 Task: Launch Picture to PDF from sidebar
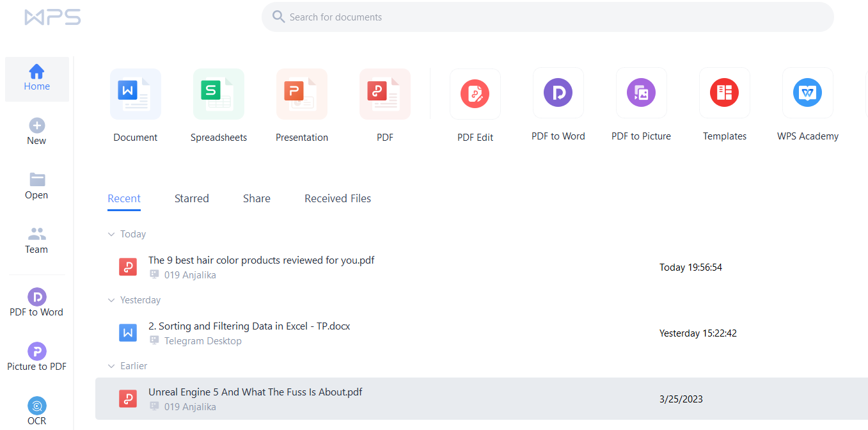click(x=37, y=357)
